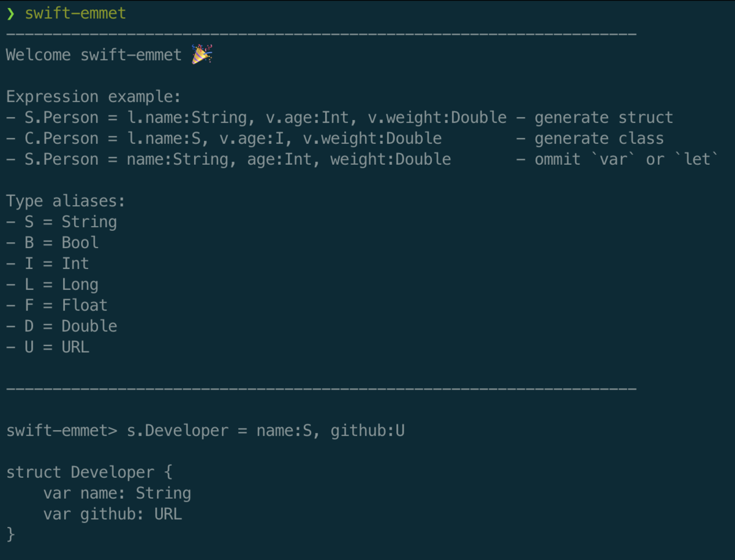Click the party popper emoji

[x=202, y=55]
